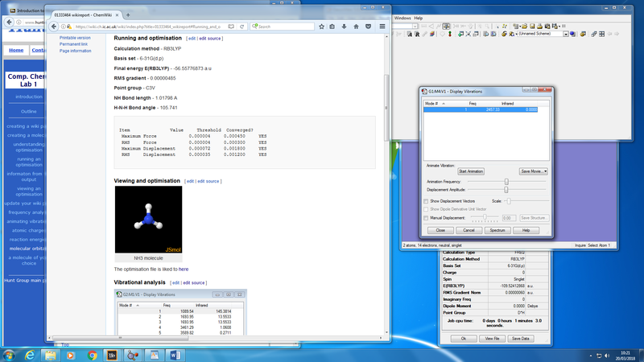Click GaussView highlighted builder tool icon
This screenshot has width=644, height=362.
pyautogui.click(x=446, y=27)
